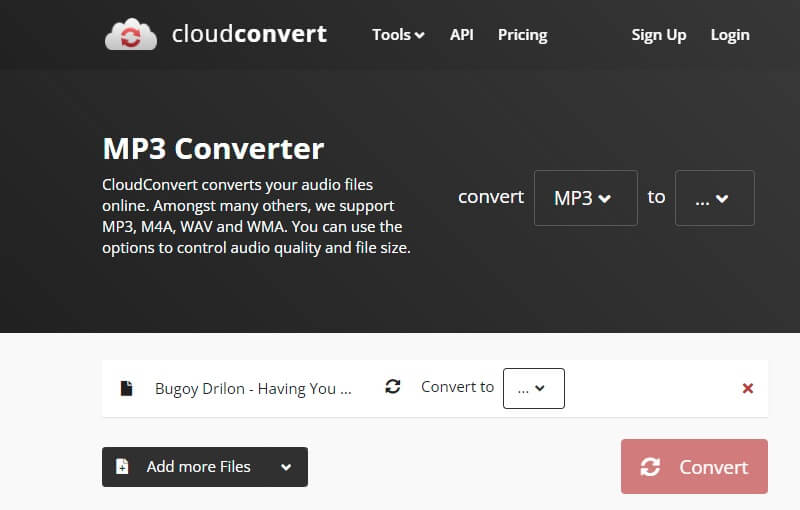Screen dimensions: 800x510
Task: Open the header target format dropdown after 'to'
Action: (714, 198)
